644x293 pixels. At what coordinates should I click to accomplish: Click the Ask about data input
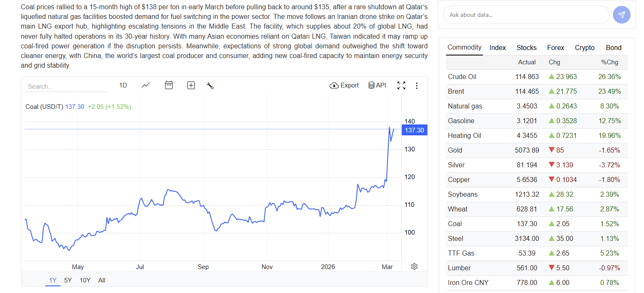[526, 15]
